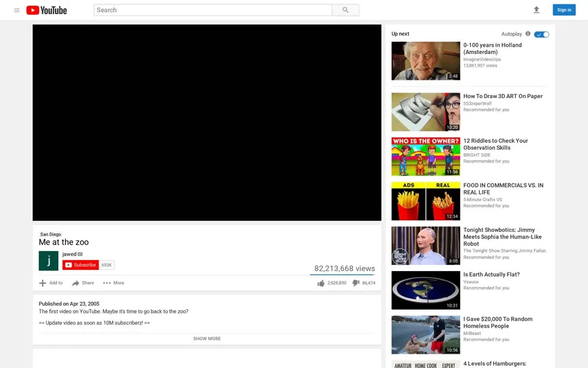Click the Share arrow icon
588x368 pixels.
tap(75, 283)
